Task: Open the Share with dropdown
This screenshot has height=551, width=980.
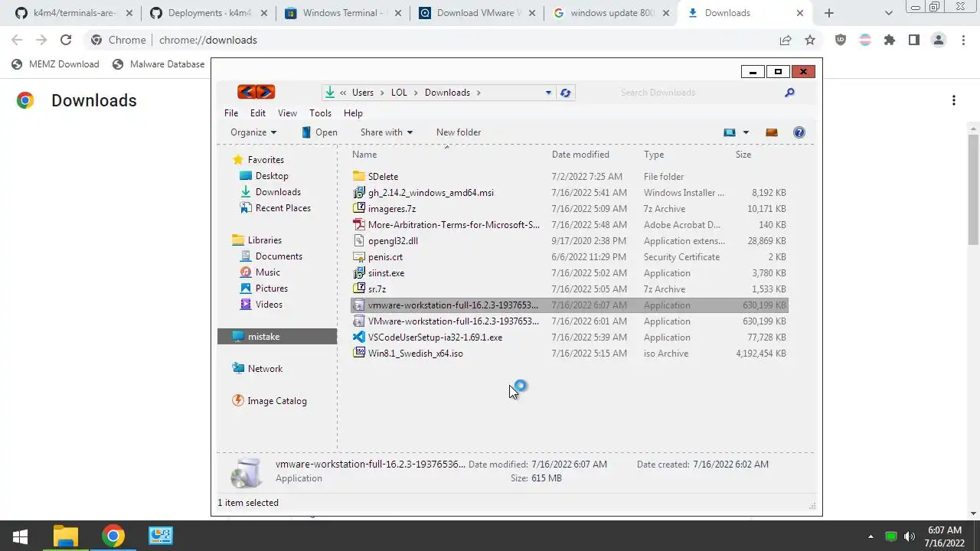Action: [387, 132]
